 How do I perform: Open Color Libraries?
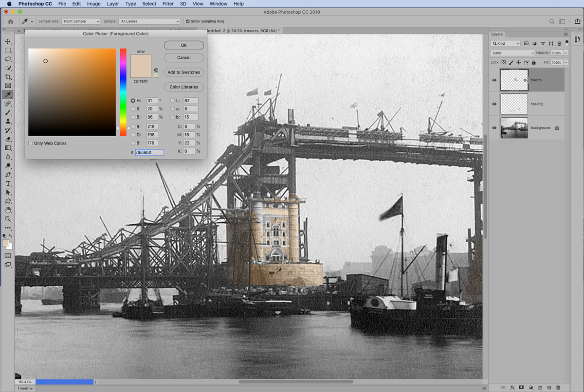183,87
